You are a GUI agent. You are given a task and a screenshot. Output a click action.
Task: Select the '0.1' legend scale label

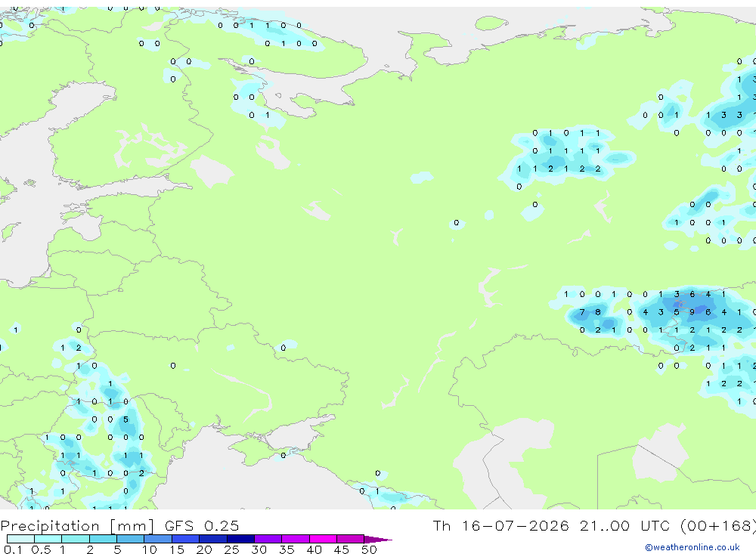point(13,549)
